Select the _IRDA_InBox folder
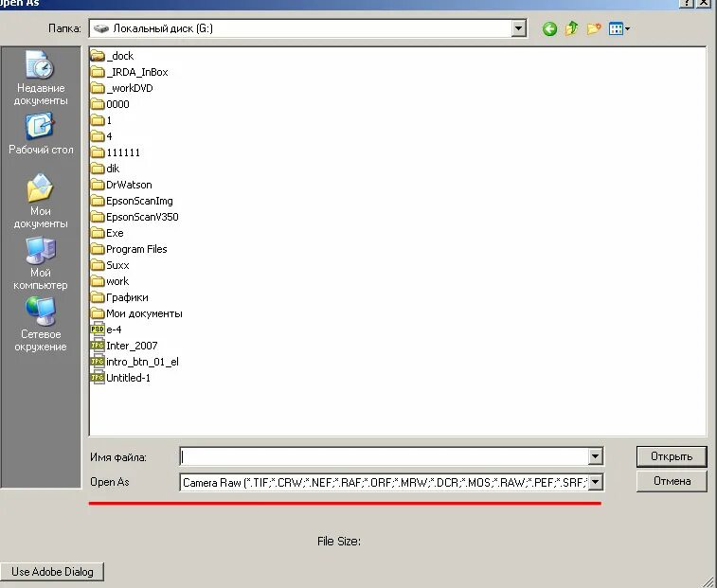 click(x=130, y=72)
